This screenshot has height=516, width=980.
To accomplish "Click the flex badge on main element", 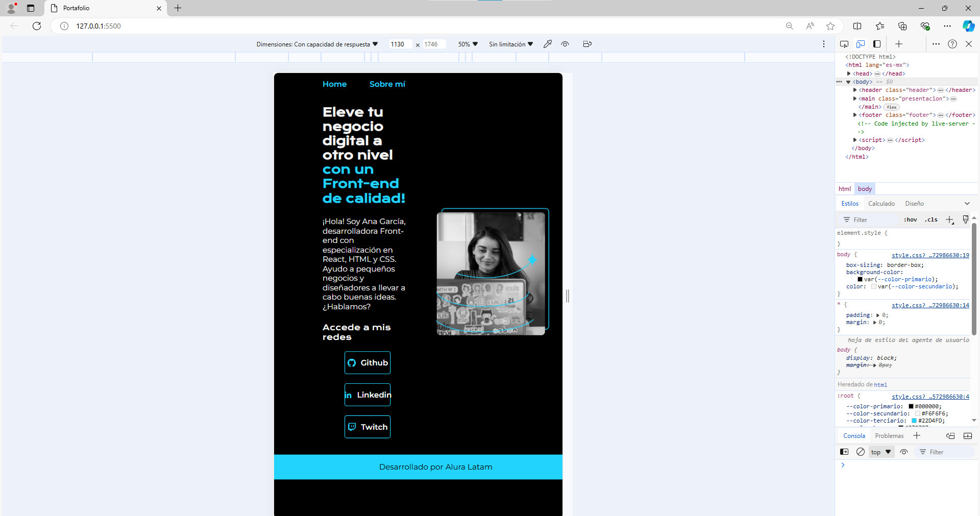I will point(892,107).
